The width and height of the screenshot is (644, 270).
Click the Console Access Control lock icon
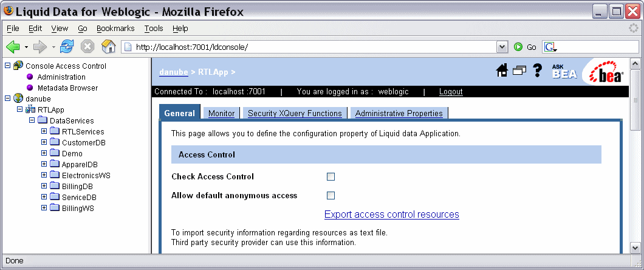[18, 65]
